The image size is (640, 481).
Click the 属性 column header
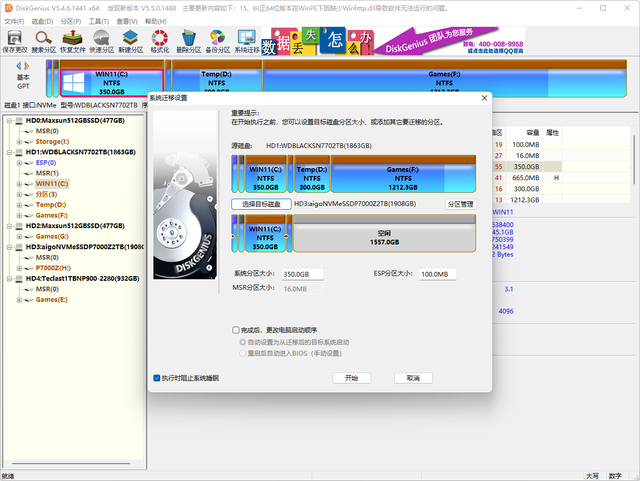tap(552, 133)
